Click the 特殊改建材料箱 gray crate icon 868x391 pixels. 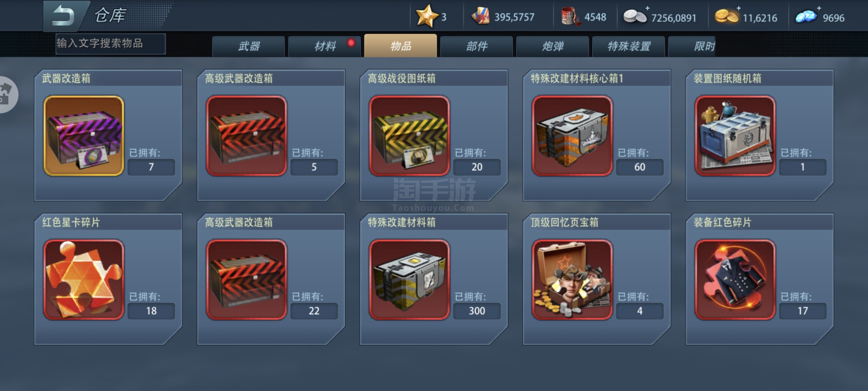409,280
